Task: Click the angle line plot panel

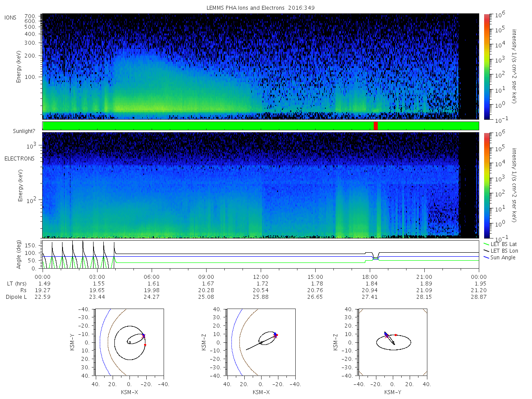Action: pyautogui.click(x=261, y=254)
